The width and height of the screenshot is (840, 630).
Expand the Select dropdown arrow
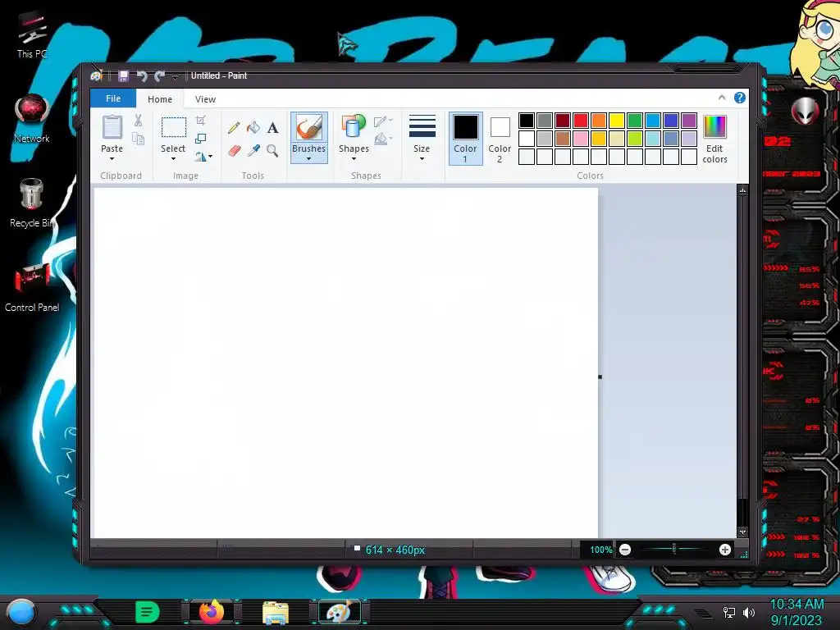coord(173,158)
